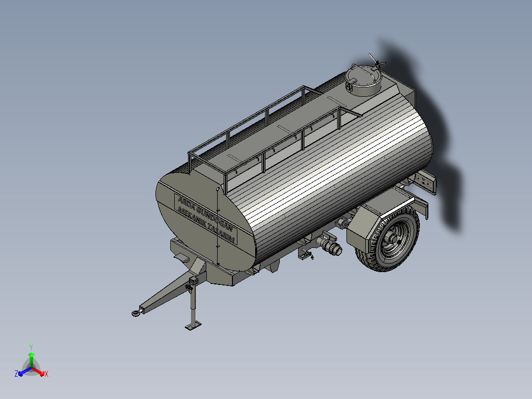Click the green Y axis arrow
532x399 pixels.
pos(31,357)
